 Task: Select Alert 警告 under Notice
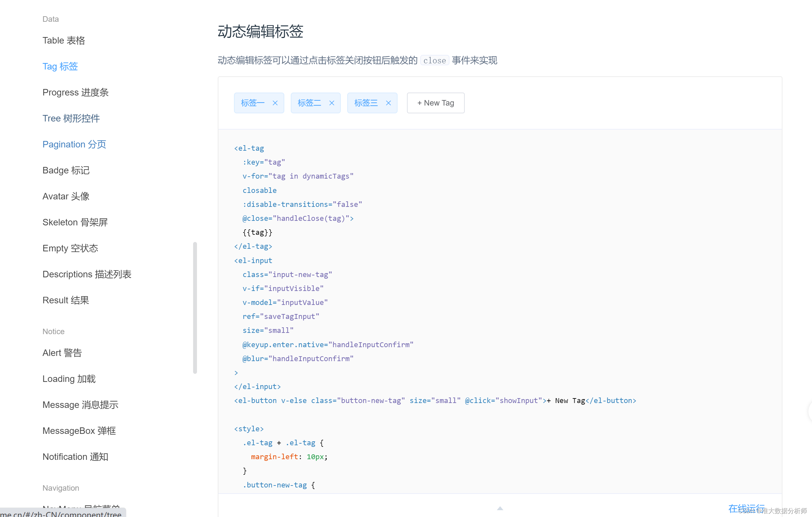(62, 353)
